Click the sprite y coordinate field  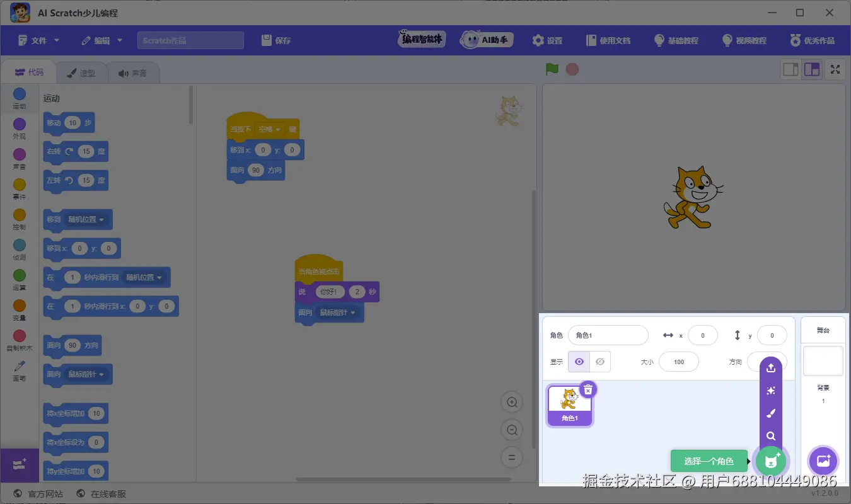772,335
